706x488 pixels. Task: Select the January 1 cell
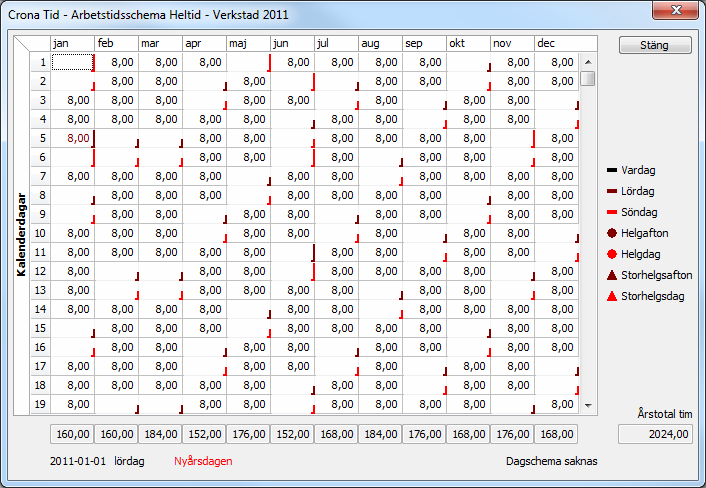pos(72,62)
